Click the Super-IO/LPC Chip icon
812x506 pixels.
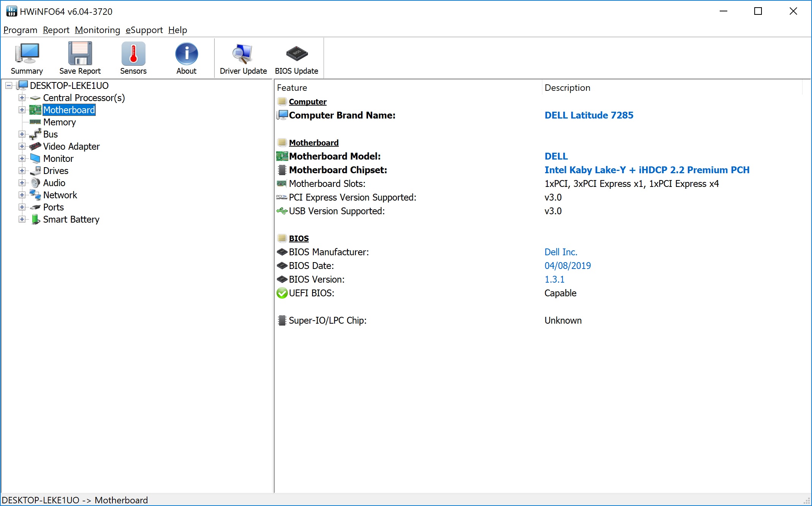282,320
